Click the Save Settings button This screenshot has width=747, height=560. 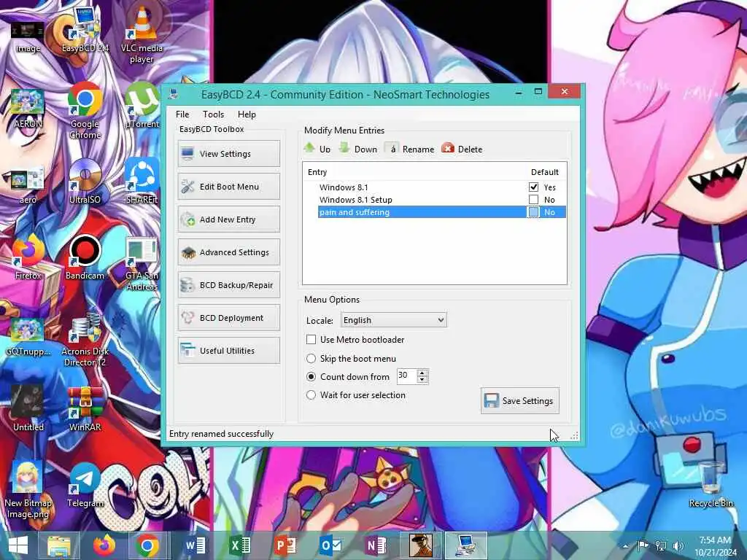coord(519,401)
